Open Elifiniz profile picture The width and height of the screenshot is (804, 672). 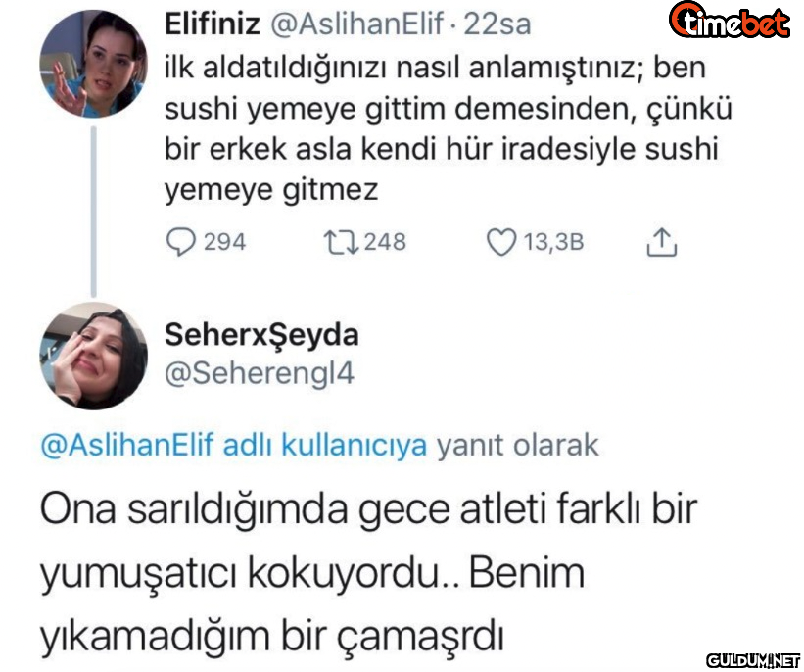(93, 64)
